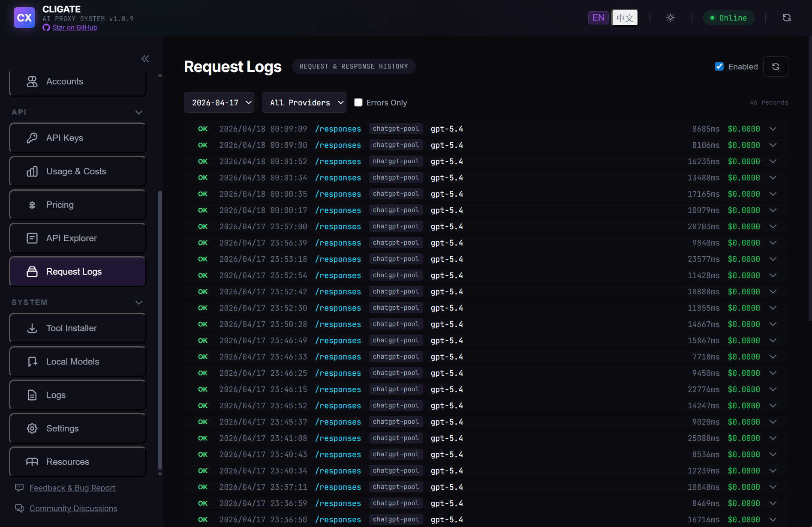Screen dimensions: 812x527
Task: Expand the 23:41:08 log entry chevron
Action: point(773,438)
